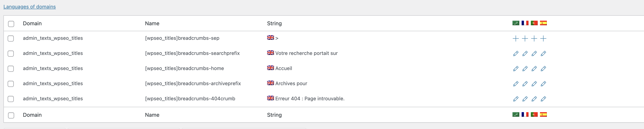
Task: Toggle the footer select-all checkbox
Action: (x=11, y=115)
